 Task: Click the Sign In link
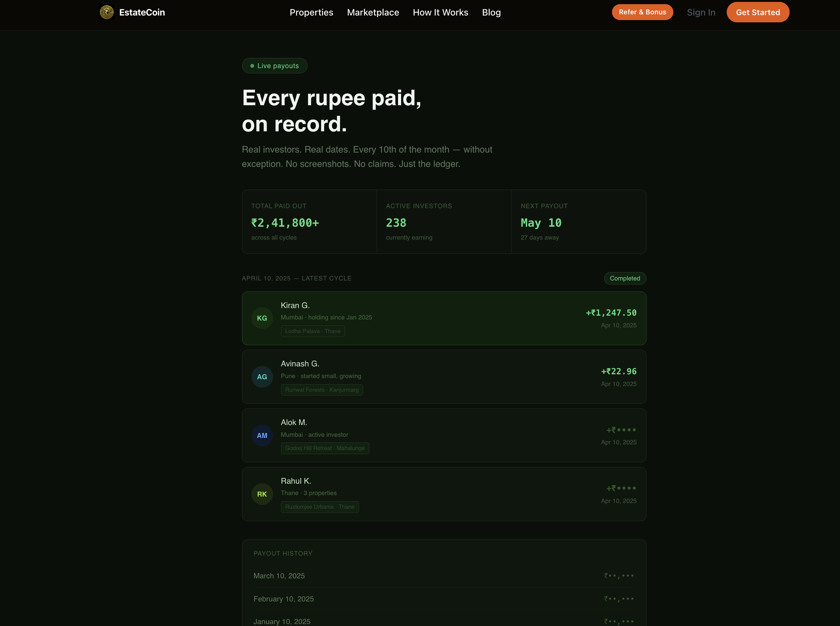701,12
